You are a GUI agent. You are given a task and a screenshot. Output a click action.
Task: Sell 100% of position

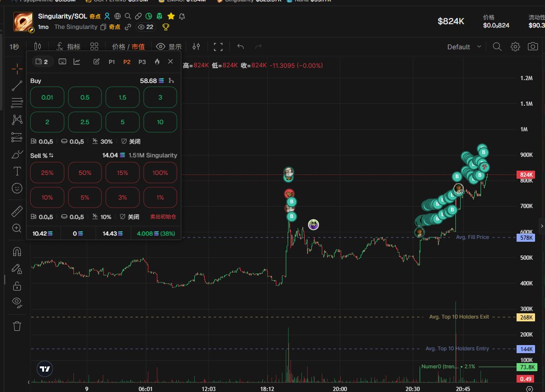click(160, 173)
